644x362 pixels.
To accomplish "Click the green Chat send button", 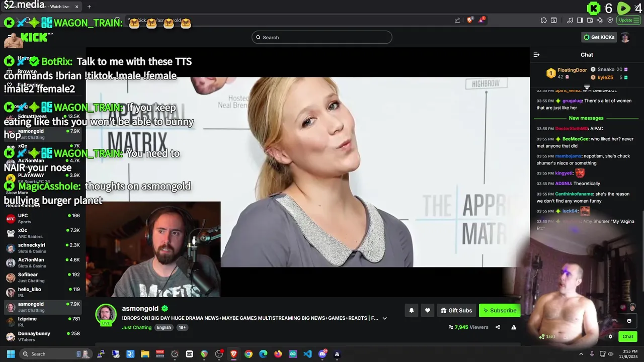I will (x=628, y=337).
